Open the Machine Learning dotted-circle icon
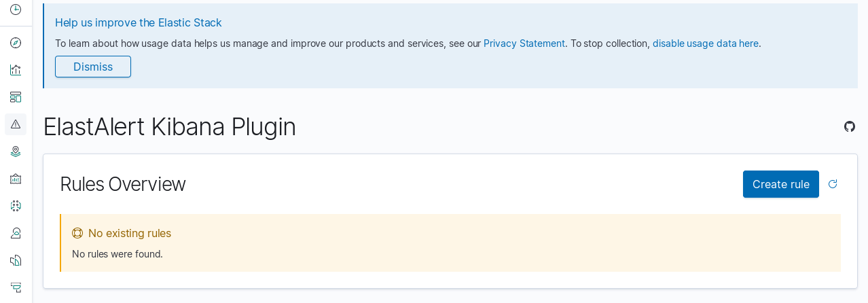 click(x=16, y=206)
